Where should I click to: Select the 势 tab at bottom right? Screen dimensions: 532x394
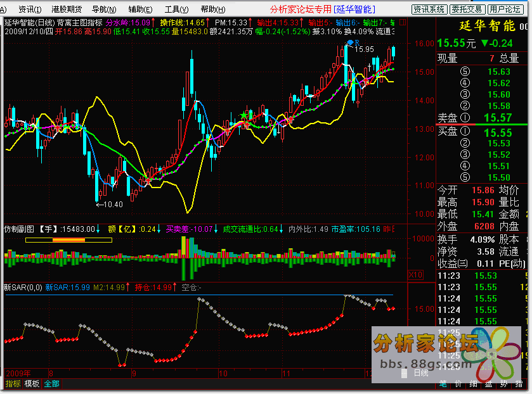pos(503,384)
